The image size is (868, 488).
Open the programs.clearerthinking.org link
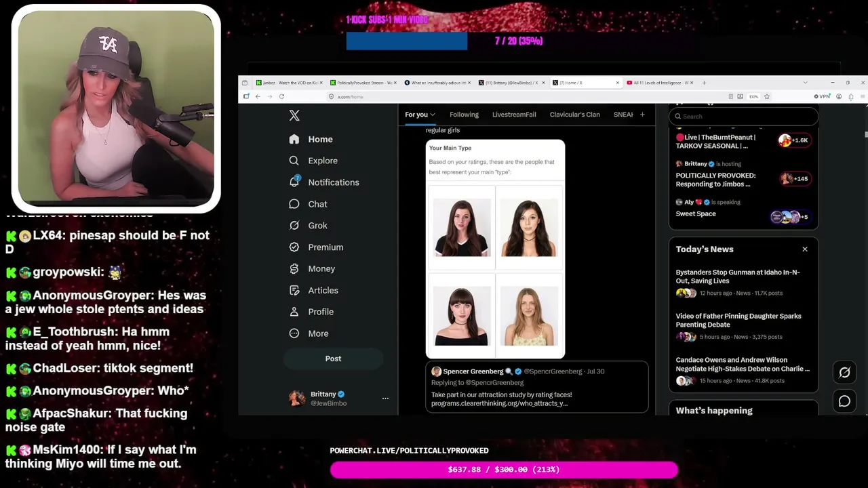tap(499, 403)
